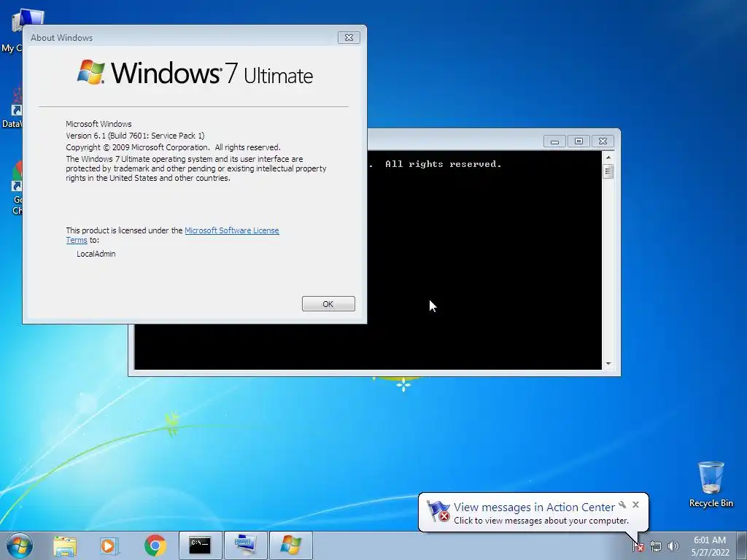Open the Start menu orb
747x560 pixels.
[20, 545]
